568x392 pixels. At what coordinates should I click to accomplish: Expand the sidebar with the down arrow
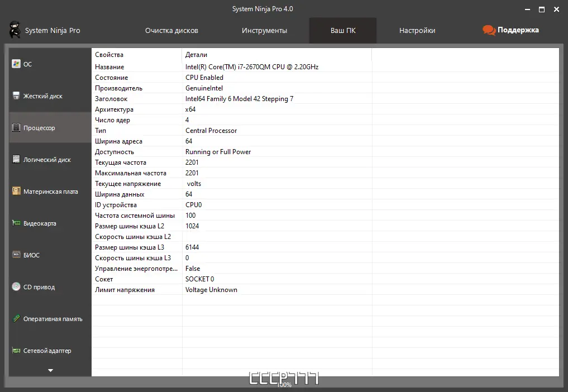pos(50,370)
